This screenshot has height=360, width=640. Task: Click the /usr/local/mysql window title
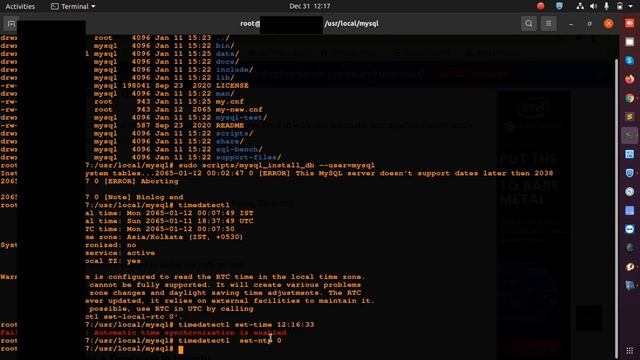[351, 24]
